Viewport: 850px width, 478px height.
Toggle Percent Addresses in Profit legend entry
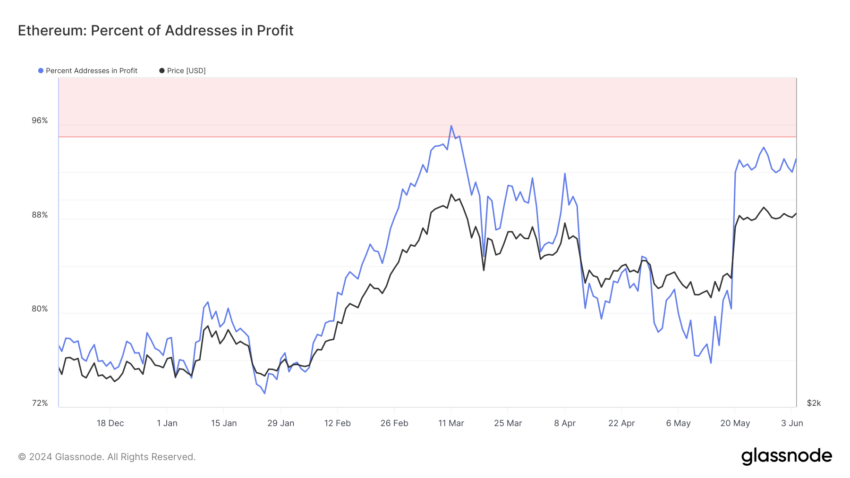click(88, 70)
